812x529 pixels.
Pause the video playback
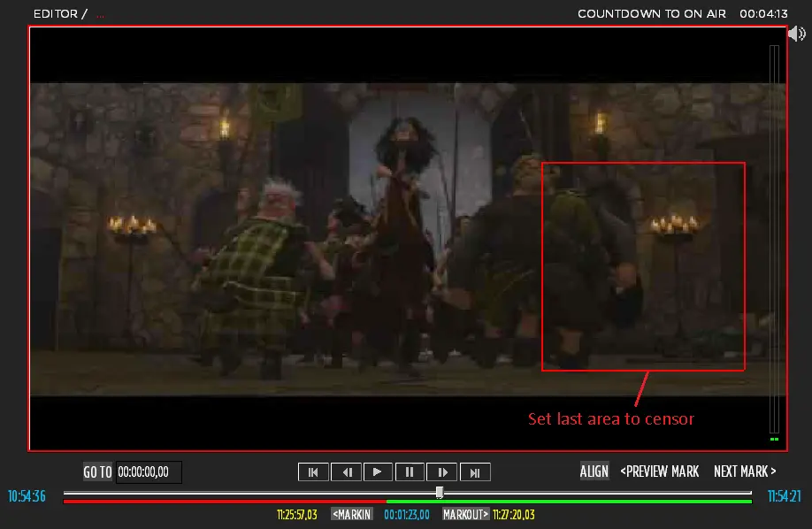click(x=410, y=472)
